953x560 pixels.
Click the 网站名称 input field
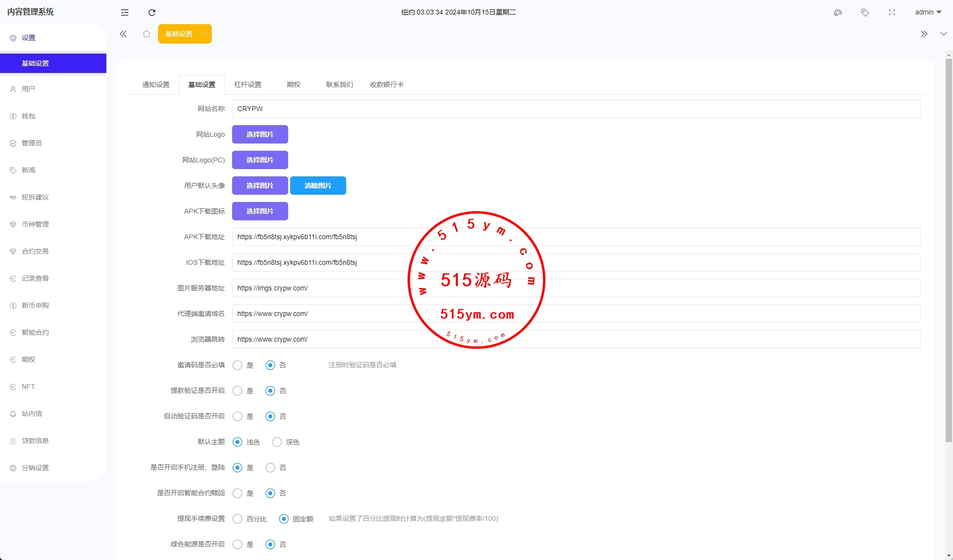tap(575, 109)
